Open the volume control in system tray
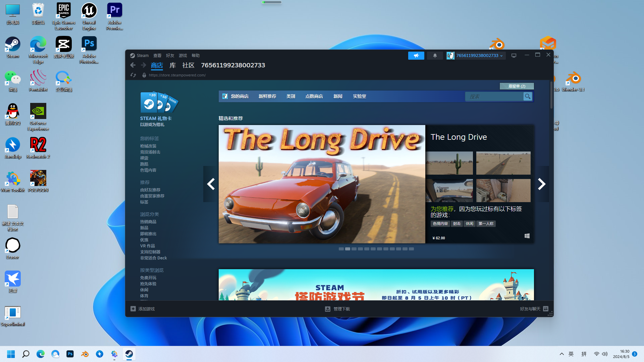The image size is (644, 362). click(605, 354)
